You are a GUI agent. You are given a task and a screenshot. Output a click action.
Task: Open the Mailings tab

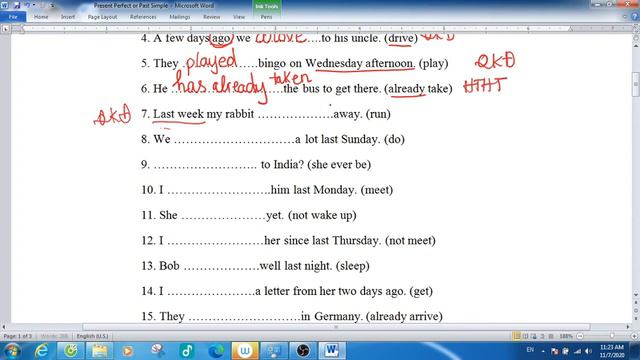point(180,17)
